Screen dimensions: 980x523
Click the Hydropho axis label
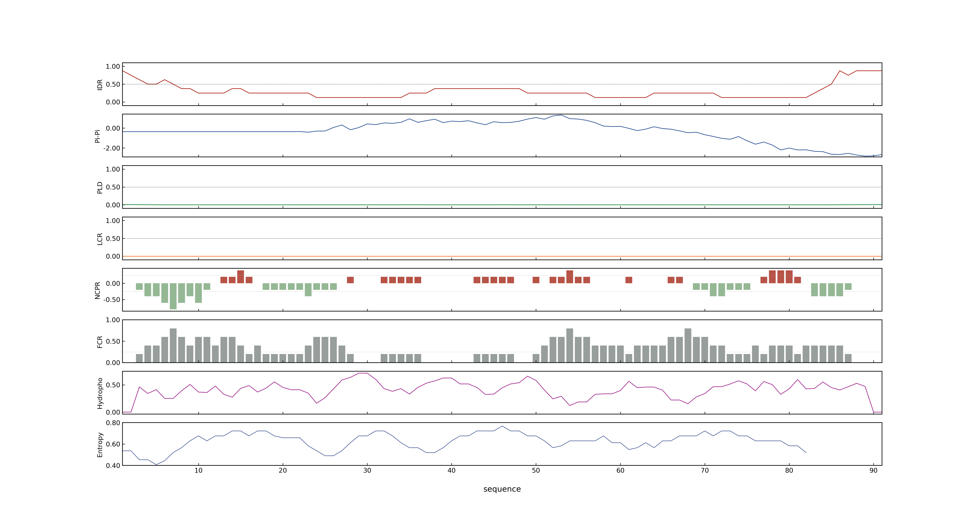[100, 393]
